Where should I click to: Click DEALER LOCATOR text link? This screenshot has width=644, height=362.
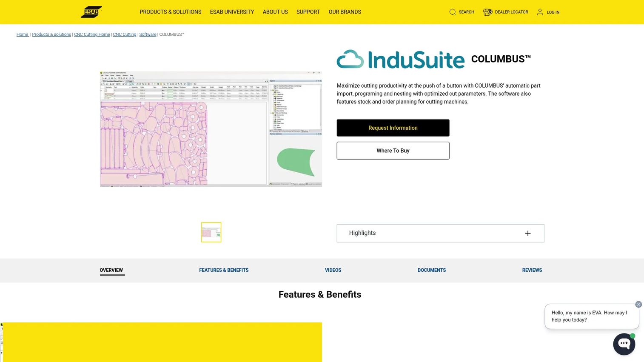[x=511, y=12]
